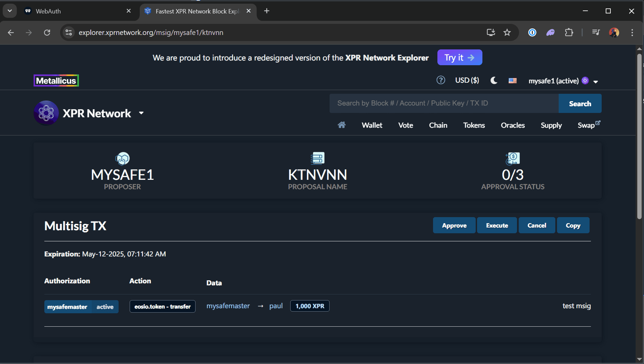Viewport: 644px width, 364px height.
Task: Click the approval status icon
Action: [x=513, y=158]
